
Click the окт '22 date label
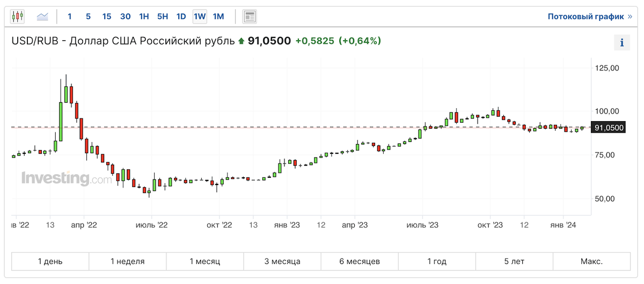[x=219, y=226]
